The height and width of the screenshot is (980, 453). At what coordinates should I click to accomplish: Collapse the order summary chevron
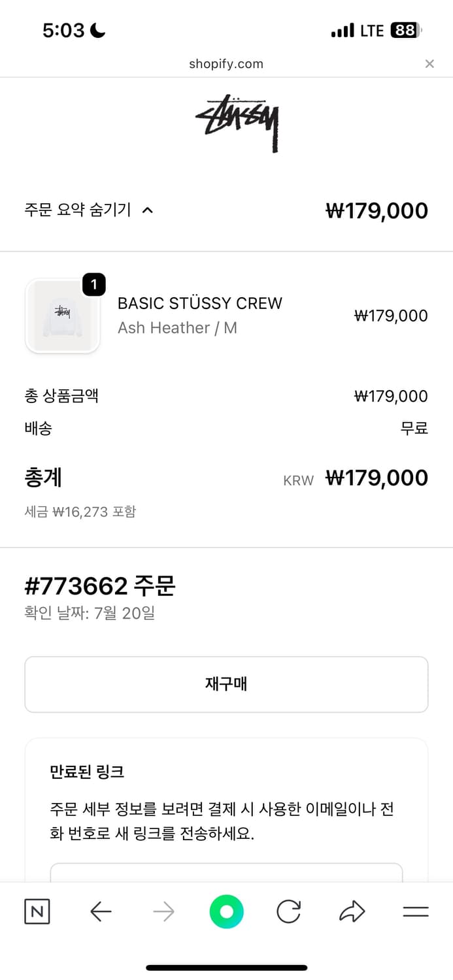148,210
